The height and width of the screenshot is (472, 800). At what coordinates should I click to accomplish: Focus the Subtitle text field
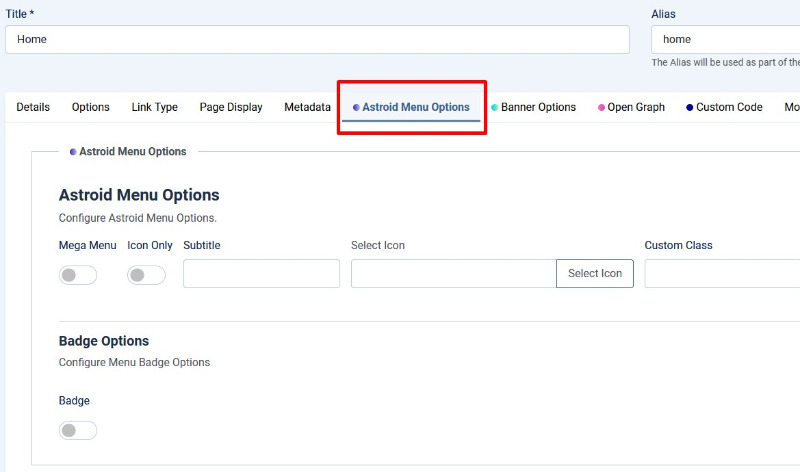(261, 274)
